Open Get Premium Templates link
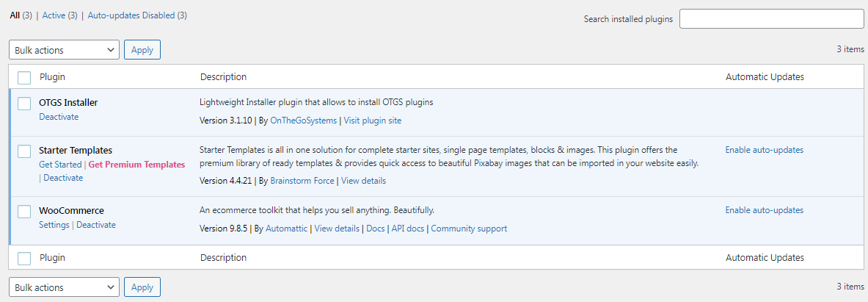 (136, 165)
